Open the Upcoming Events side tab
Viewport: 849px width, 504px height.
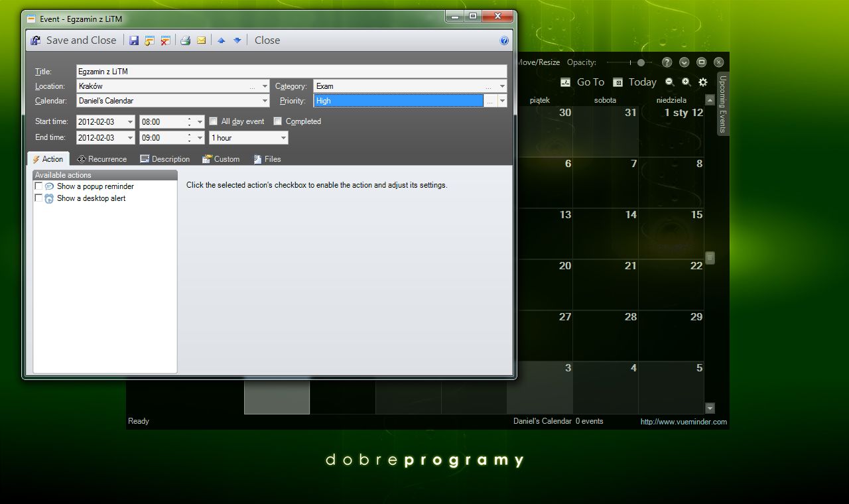pos(723,103)
